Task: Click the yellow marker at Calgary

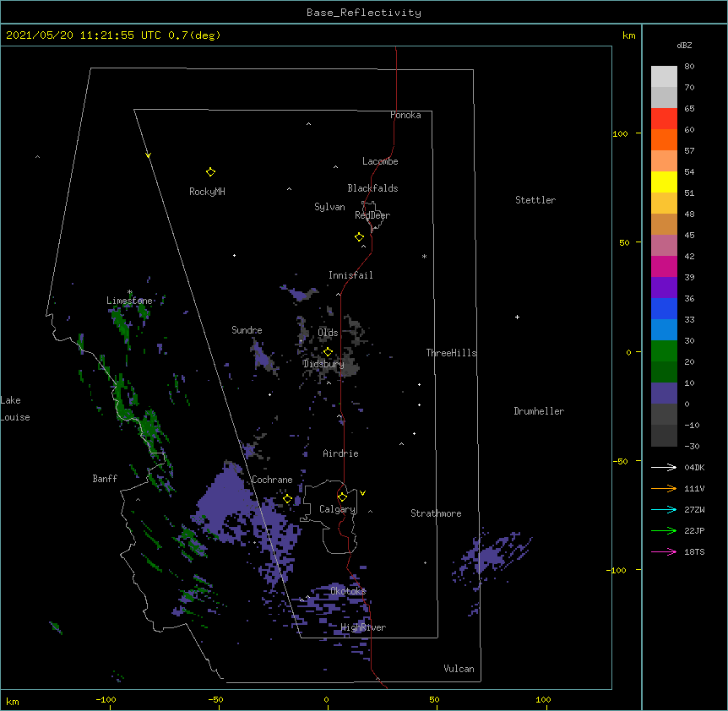Action: point(342,497)
